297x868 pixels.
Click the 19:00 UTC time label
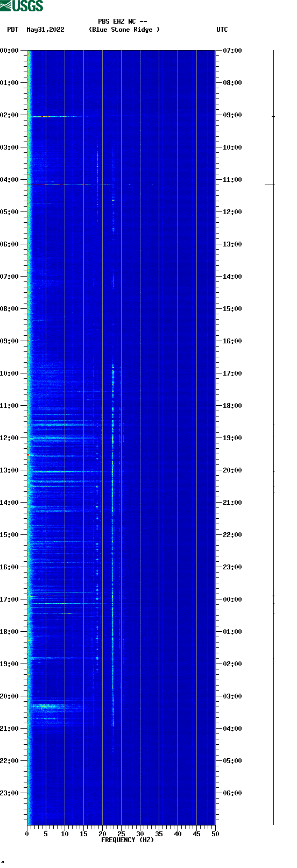click(x=232, y=438)
